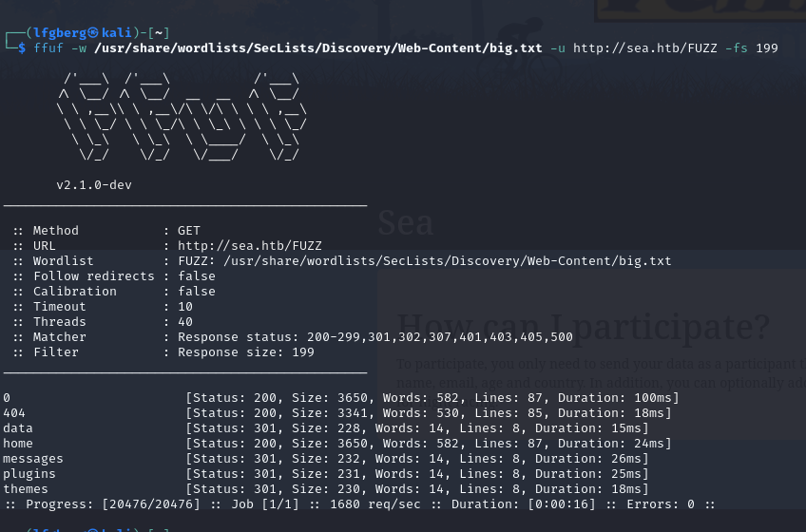This screenshot has width=806, height=532.
Task: Select the themes directory result
Action: (x=26, y=489)
